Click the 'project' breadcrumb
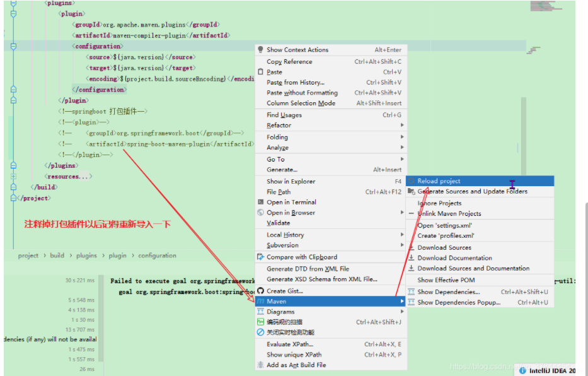588x376 pixels. tap(28, 256)
